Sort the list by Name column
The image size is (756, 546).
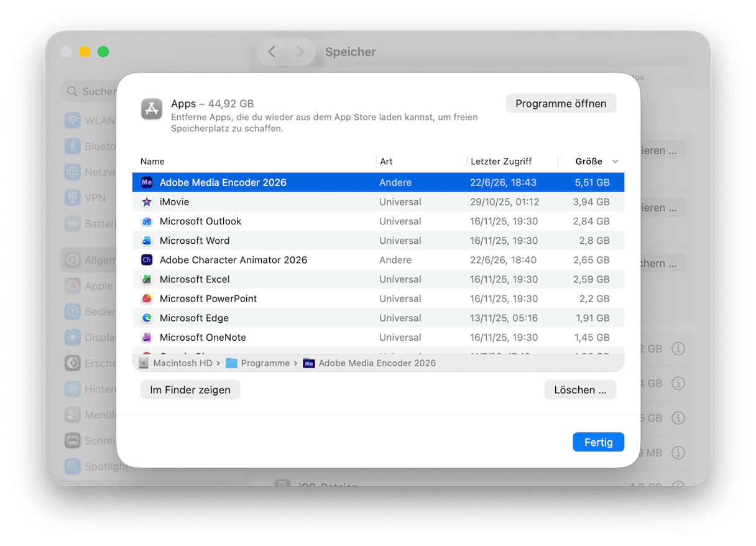(152, 162)
